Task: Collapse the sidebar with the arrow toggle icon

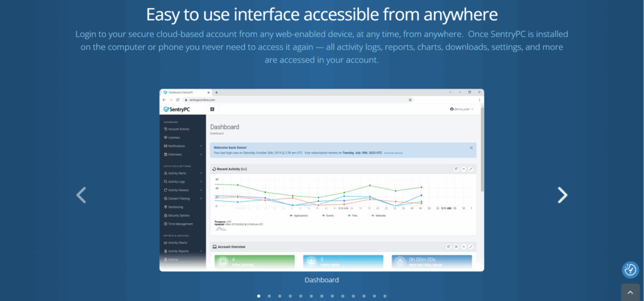Action: (x=212, y=109)
